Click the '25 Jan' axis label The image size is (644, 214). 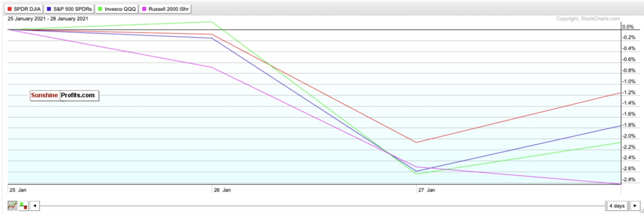click(18, 190)
